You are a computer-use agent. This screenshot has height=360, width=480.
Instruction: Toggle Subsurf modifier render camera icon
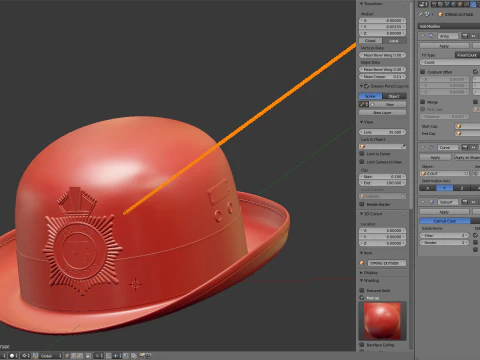tap(465, 202)
